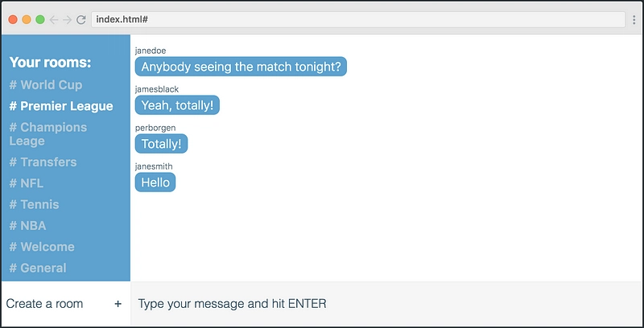The height and width of the screenshot is (328, 644).
Task: Switch to the Champions Leage room
Action: click(48, 134)
